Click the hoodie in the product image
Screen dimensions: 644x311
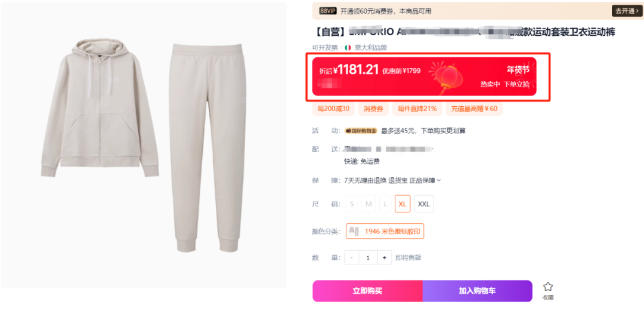tap(100, 109)
